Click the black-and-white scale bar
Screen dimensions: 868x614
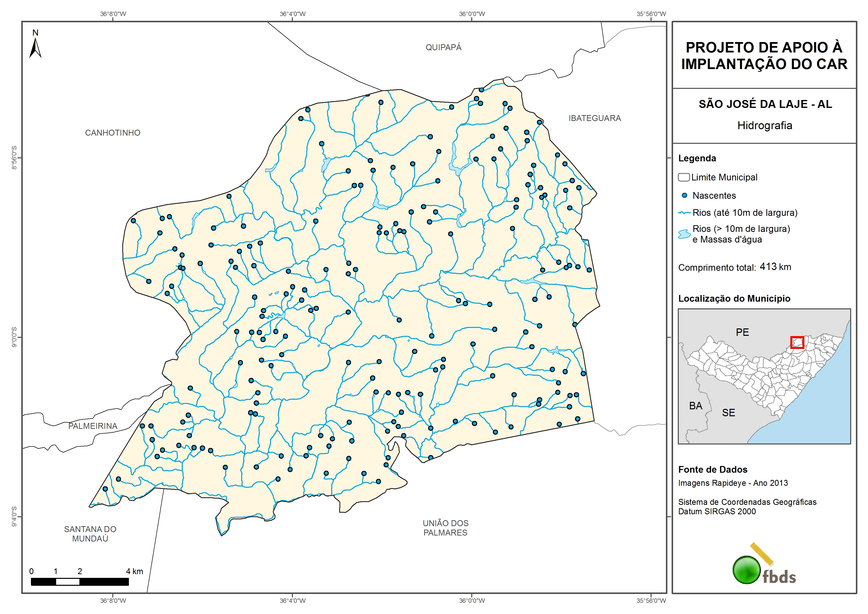click(80, 582)
